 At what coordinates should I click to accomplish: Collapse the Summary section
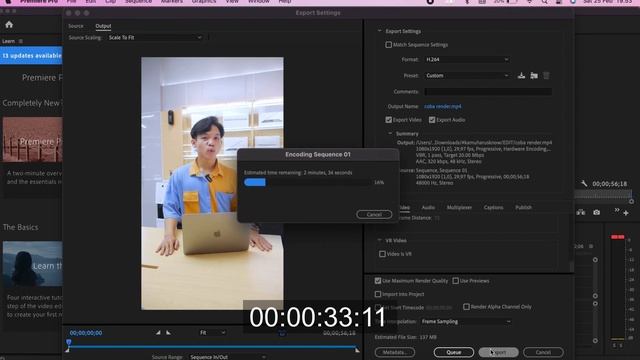pos(390,134)
